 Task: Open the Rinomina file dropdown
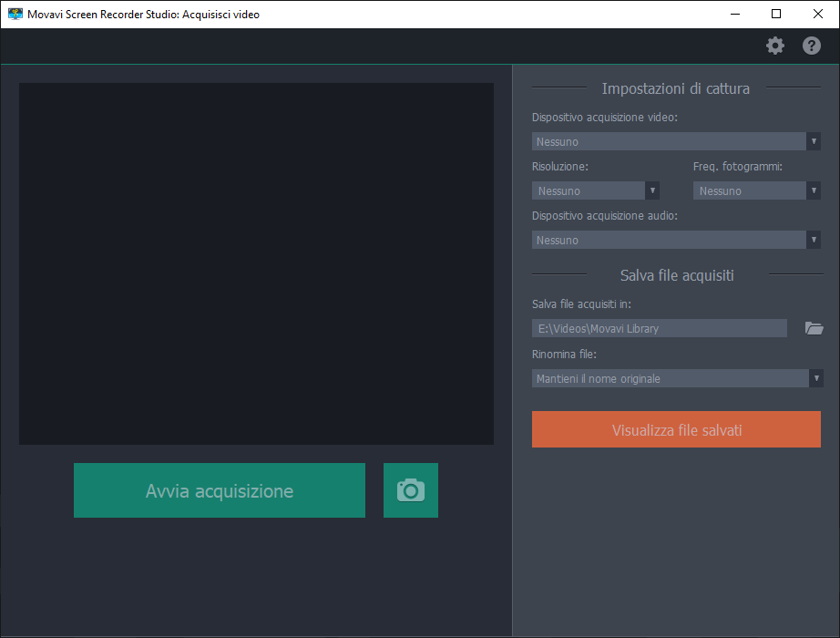pyautogui.click(x=677, y=378)
